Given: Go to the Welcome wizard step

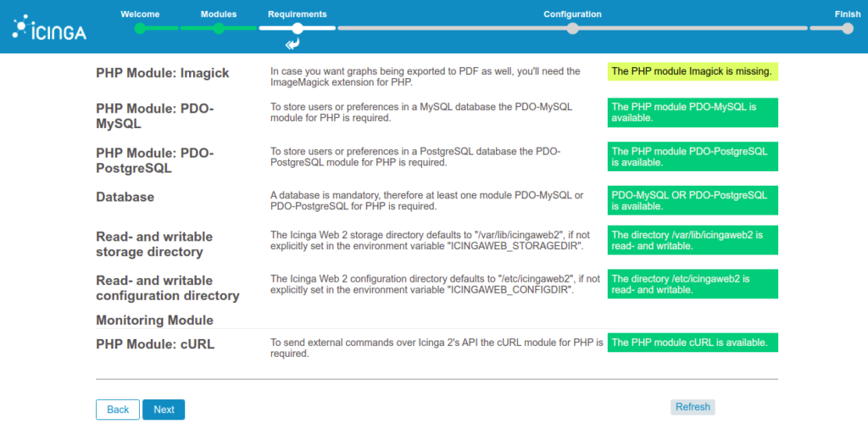Looking at the screenshot, I should (140, 14).
